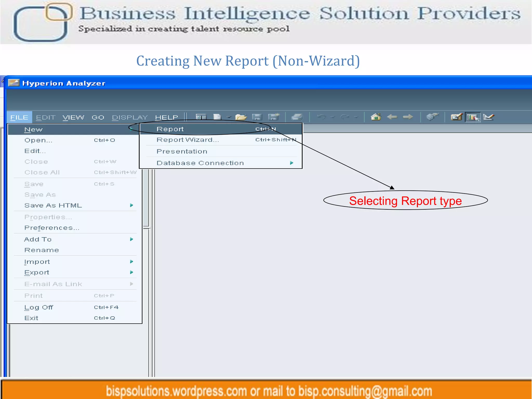This screenshot has width=532, height=399.
Task: Click Save As in the File menu
Action: click(x=74, y=195)
